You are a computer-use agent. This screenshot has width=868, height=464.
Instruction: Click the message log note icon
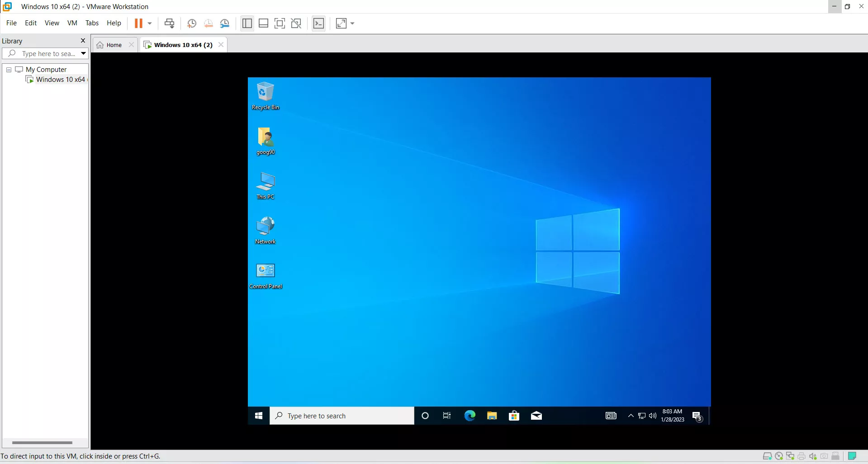[853, 456]
